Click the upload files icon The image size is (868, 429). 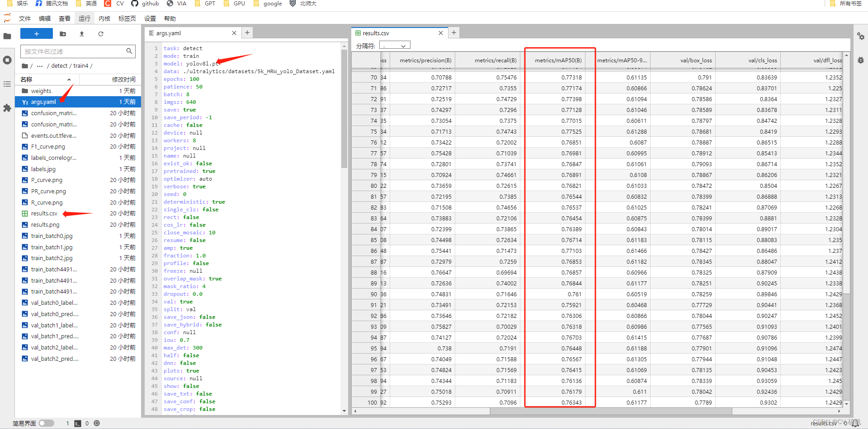point(82,34)
